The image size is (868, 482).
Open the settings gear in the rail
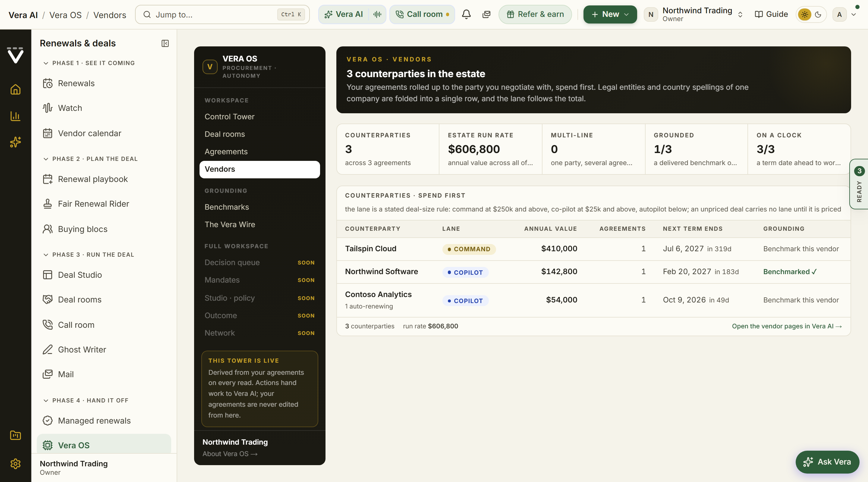[x=15, y=464]
